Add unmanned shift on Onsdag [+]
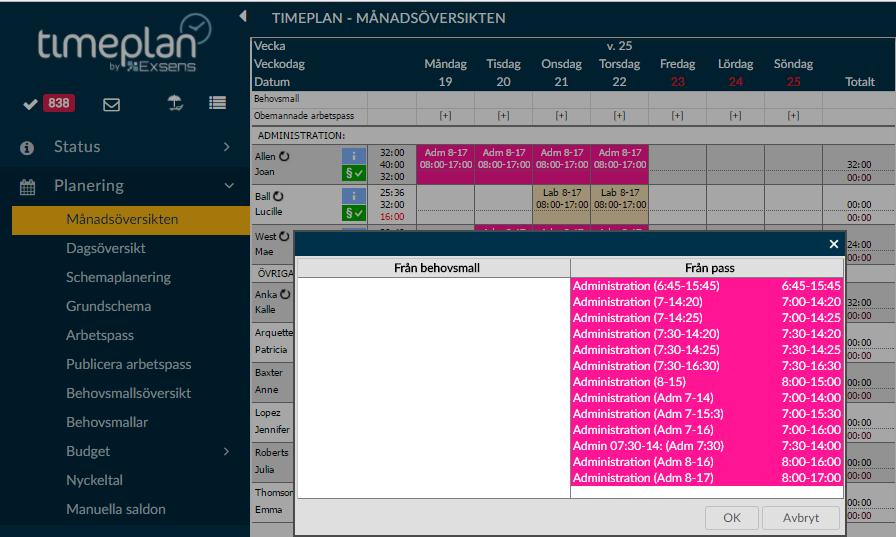 click(561, 115)
